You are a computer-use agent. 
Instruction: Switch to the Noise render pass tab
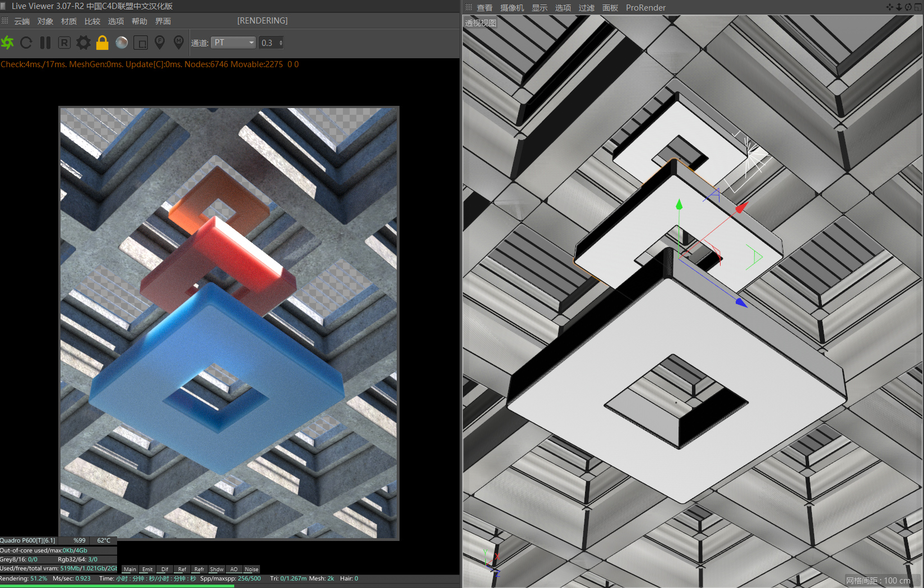(x=252, y=569)
